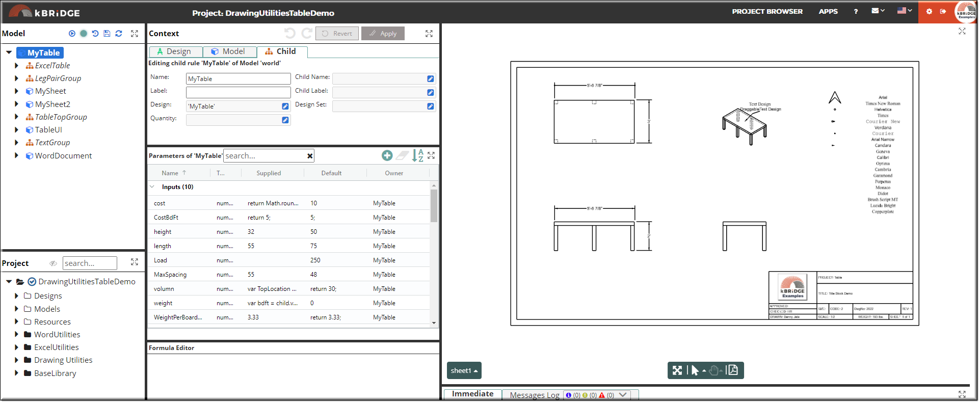The image size is (980, 403).
Task: Click the parameters list scrollbar thumb
Action: pos(434,206)
